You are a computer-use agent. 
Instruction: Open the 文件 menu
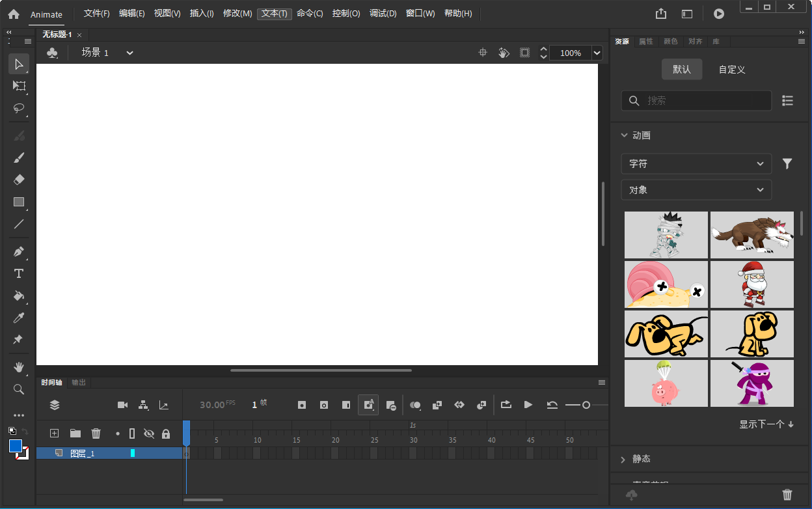[x=98, y=13]
